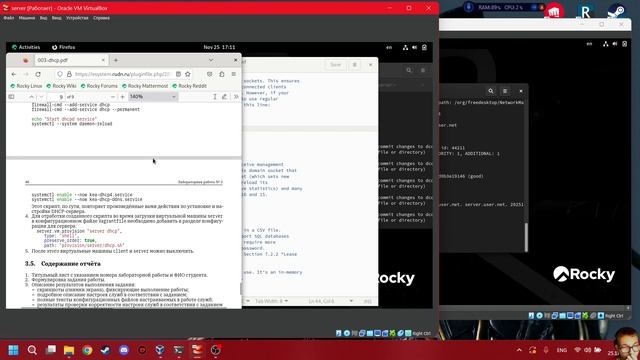Open VirtualBox Машина menu
Viewport: 640px width, 360px height.
click(27, 18)
